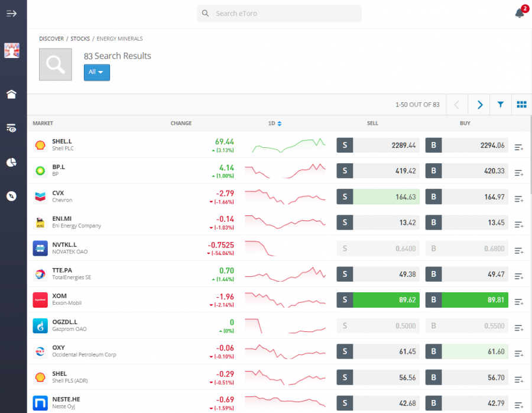
Task: Add XOM to watchlist icon
Action: tap(519, 302)
